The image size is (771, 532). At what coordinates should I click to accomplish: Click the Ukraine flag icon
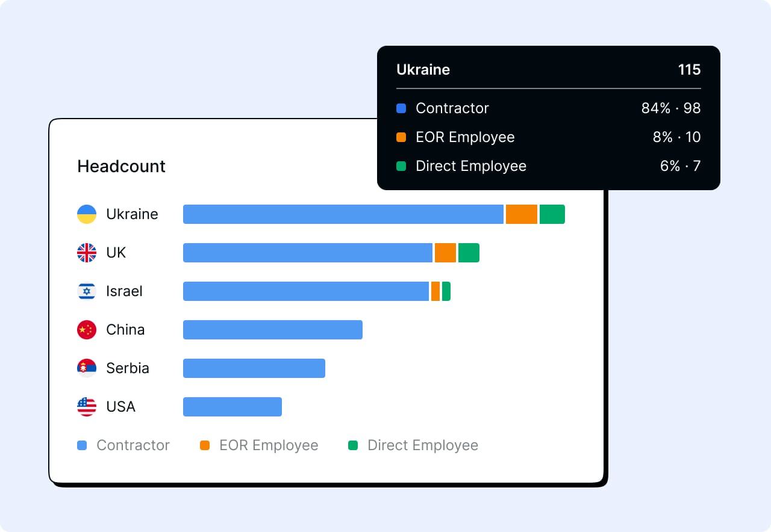click(x=86, y=214)
